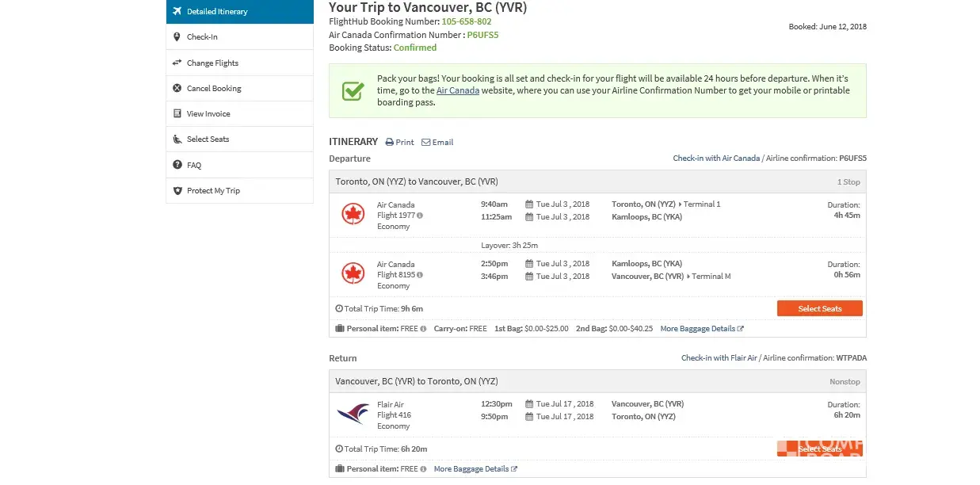Click info icon next to Flight 1977

point(420,216)
